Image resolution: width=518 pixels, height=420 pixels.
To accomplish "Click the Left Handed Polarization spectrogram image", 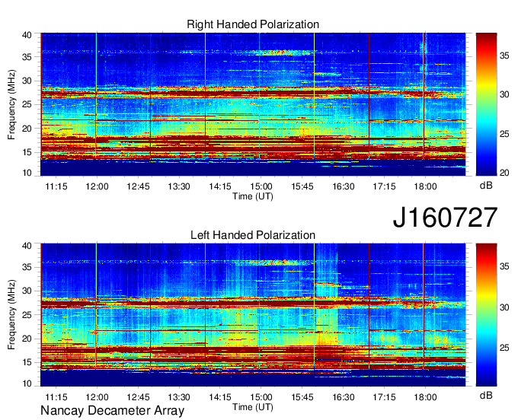I will coord(253,315).
